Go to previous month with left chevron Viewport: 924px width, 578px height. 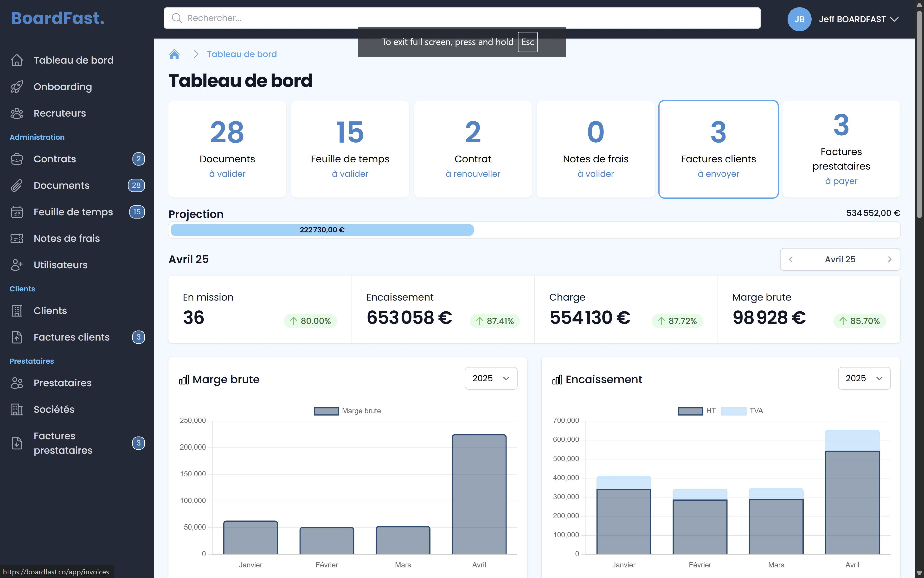(791, 259)
